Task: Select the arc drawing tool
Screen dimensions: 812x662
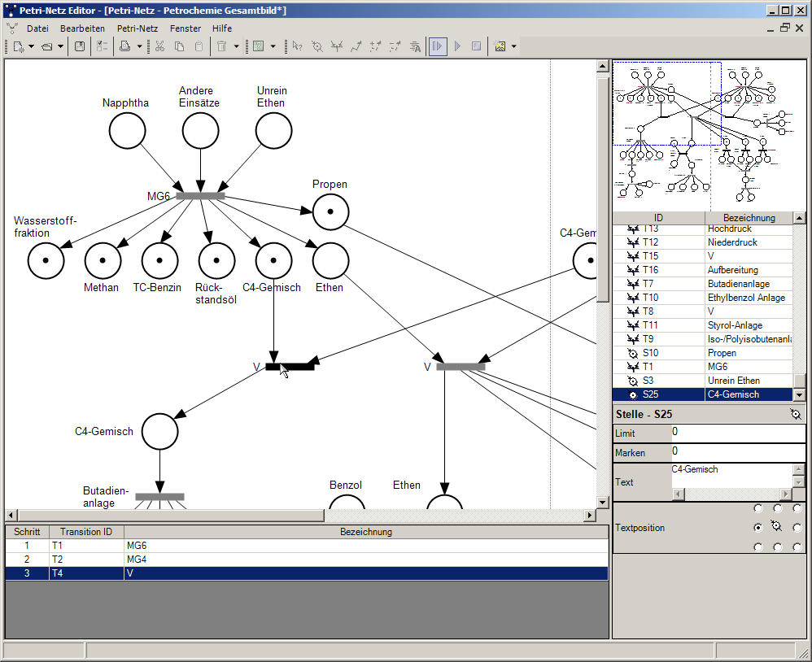Action: click(x=356, y=46)
